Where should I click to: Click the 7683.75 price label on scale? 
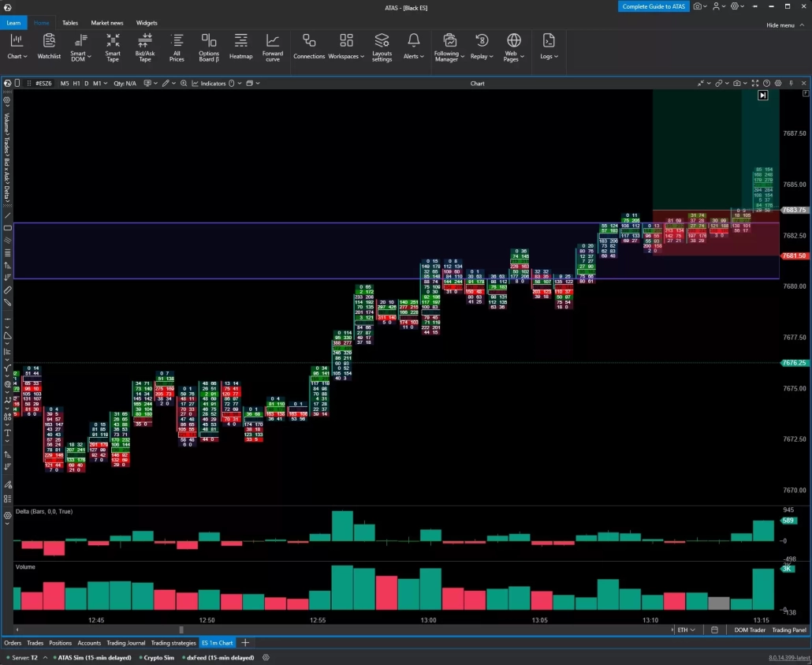[x=794, y=210]
